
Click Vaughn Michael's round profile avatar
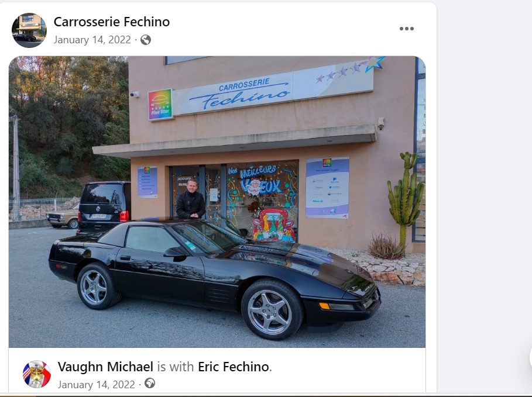pos(37,374)
